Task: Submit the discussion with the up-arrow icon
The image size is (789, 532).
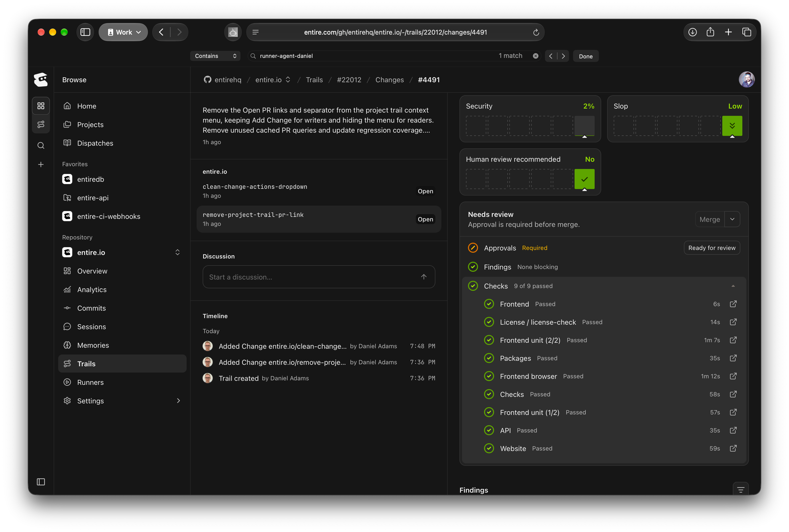Action: point(424,277)
